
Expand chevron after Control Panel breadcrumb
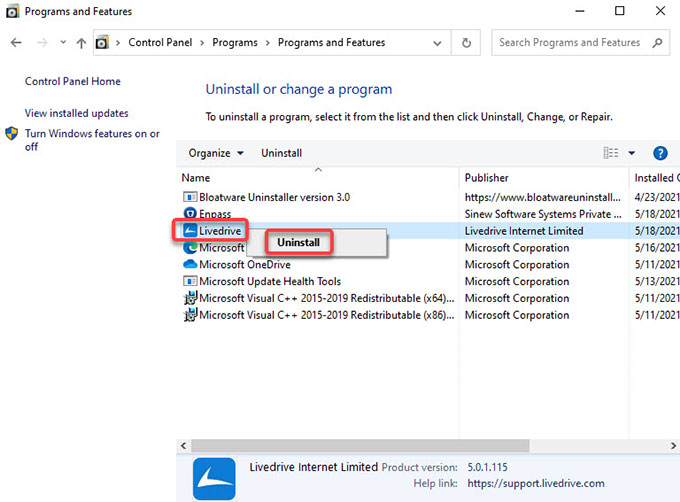(202, 43)
